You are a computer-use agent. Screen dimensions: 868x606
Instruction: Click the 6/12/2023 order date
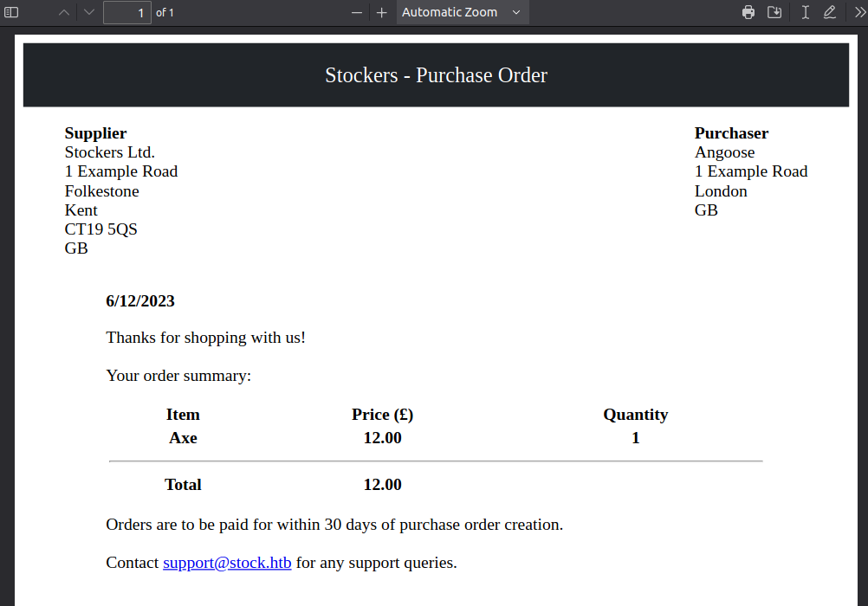point(140,301)
